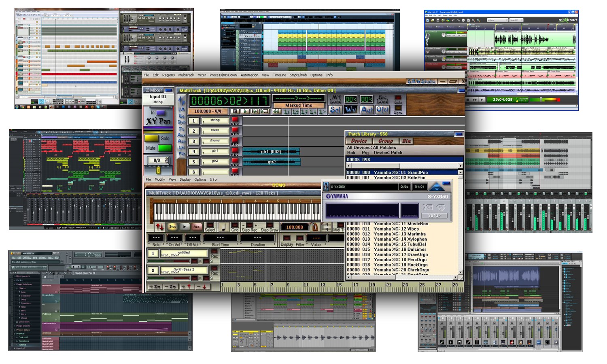
Task: Click +Zm zoom in button
Action: coord(155,287)
